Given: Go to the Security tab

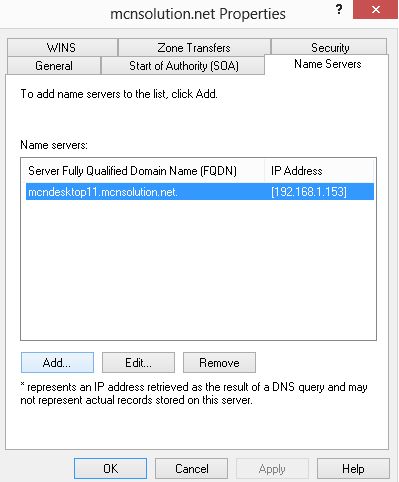Looking at the screenshot, I should (329, 47).
